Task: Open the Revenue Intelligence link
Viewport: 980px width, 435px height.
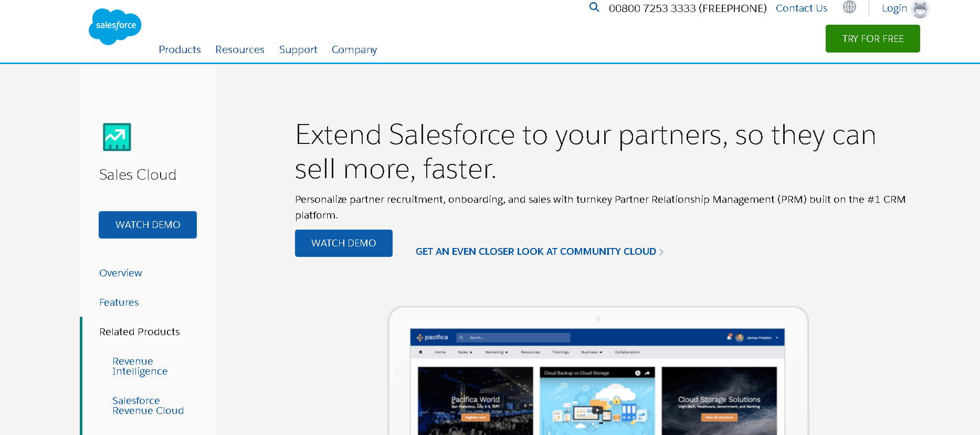Action: [x=140, y=366]
